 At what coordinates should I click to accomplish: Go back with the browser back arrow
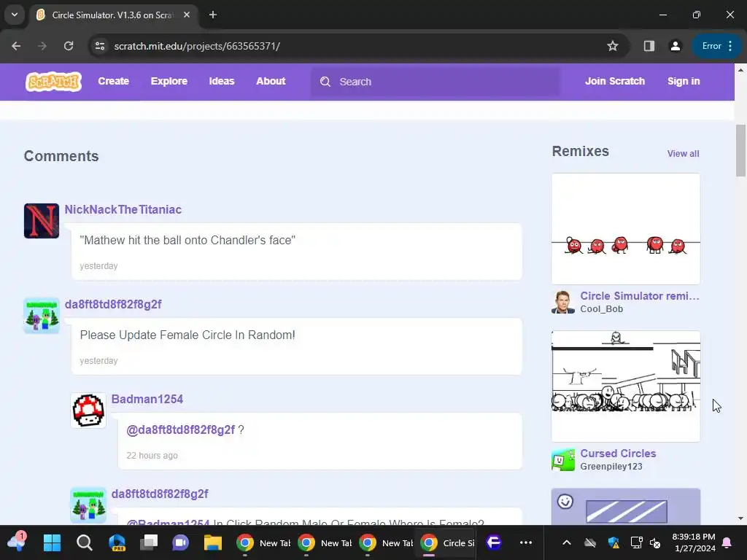point(16,46)
